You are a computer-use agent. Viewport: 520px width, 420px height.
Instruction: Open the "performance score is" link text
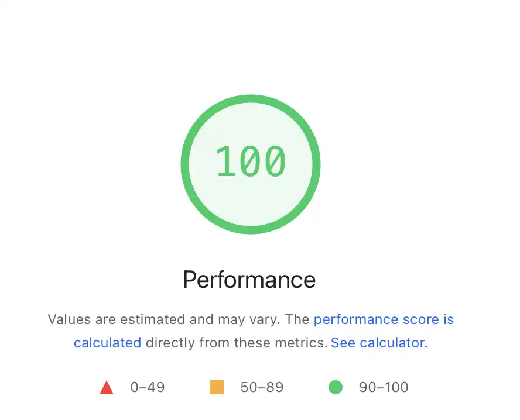click(x=384, y=319)
